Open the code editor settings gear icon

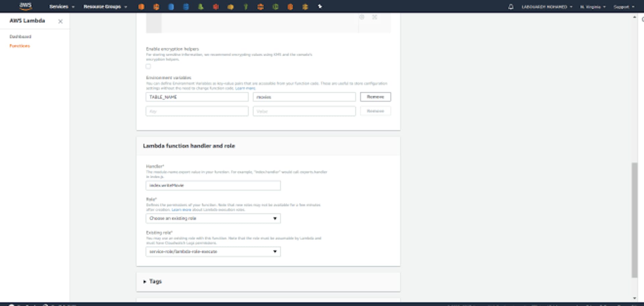coord(362,17)
